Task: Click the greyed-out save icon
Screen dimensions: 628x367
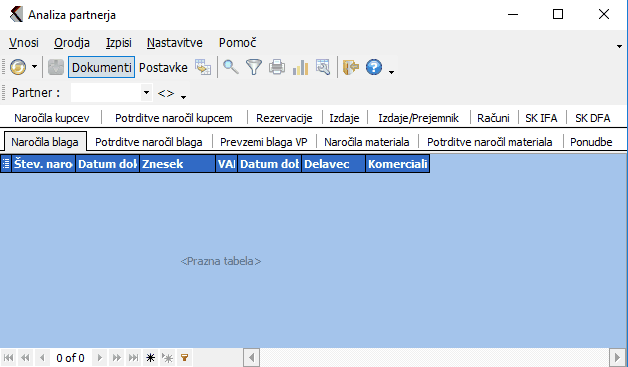Action: [56, 67]
